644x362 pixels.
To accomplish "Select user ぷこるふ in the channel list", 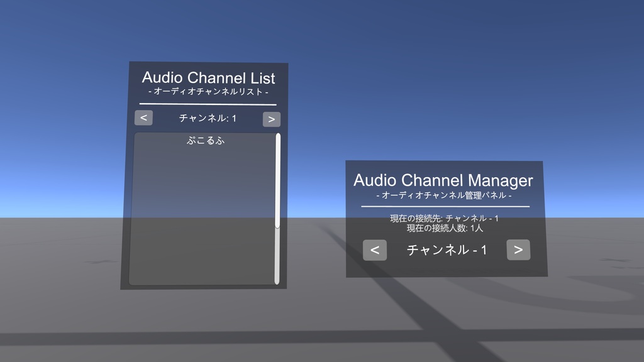I will [205, 142].
